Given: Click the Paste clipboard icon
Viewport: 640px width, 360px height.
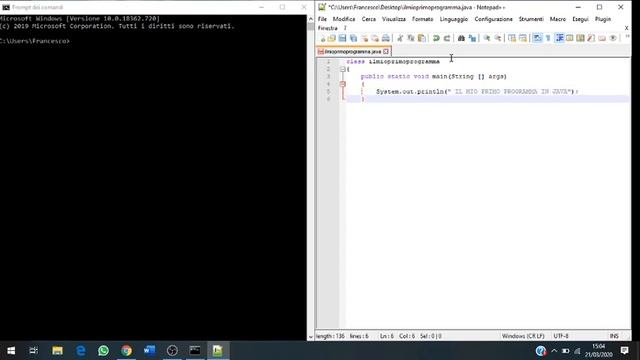Looking at the screenshot, I should tap(422, 38).
